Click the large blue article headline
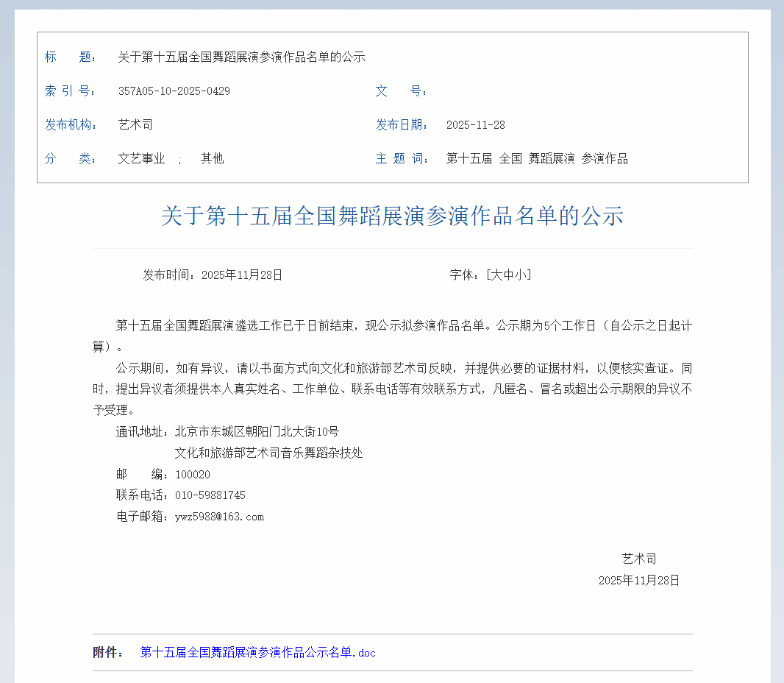Image resolution: width=784 pixels, height=683 pixels. tap(392, 216)
